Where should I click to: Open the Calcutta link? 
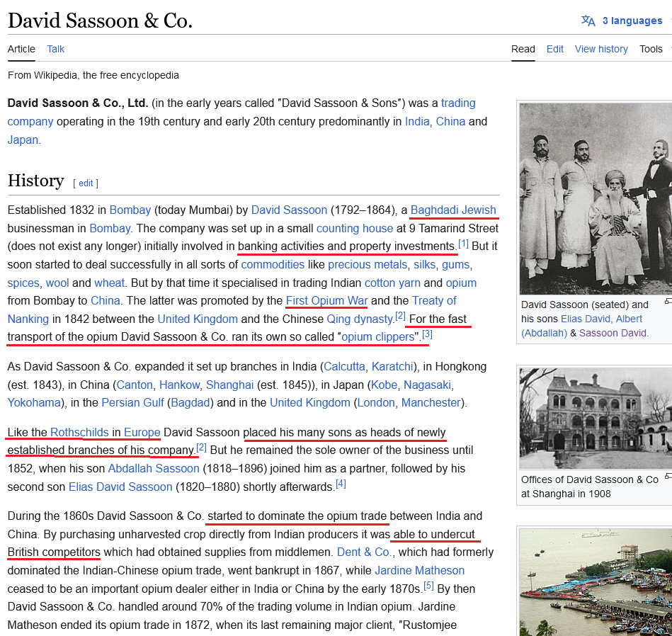(344, 367)
